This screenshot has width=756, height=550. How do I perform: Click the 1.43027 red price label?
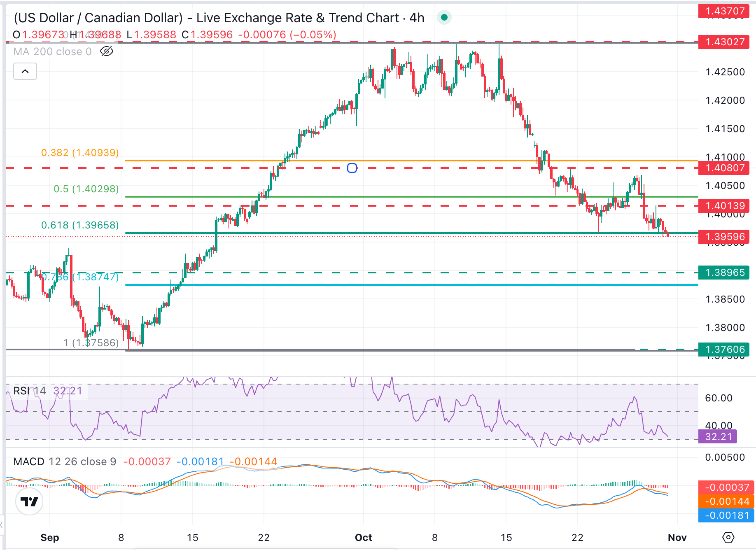[x=724, y=42]
